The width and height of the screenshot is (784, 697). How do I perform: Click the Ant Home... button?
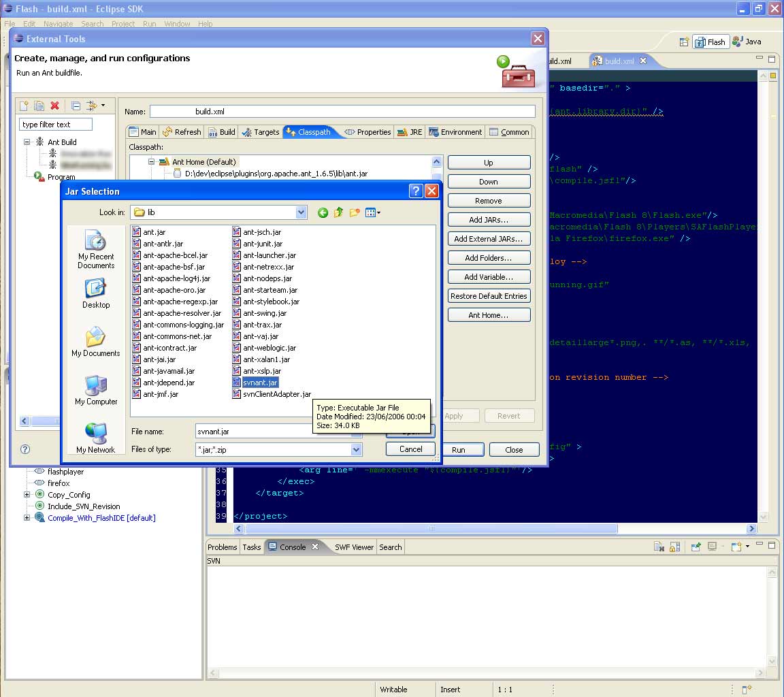(x=489, y=315)
